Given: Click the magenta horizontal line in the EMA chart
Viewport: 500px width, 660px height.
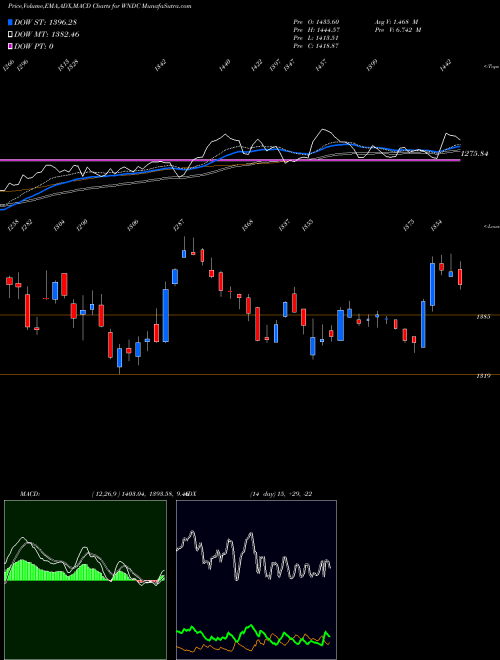Looking at the screenshot, I should (x=230, y=160).
